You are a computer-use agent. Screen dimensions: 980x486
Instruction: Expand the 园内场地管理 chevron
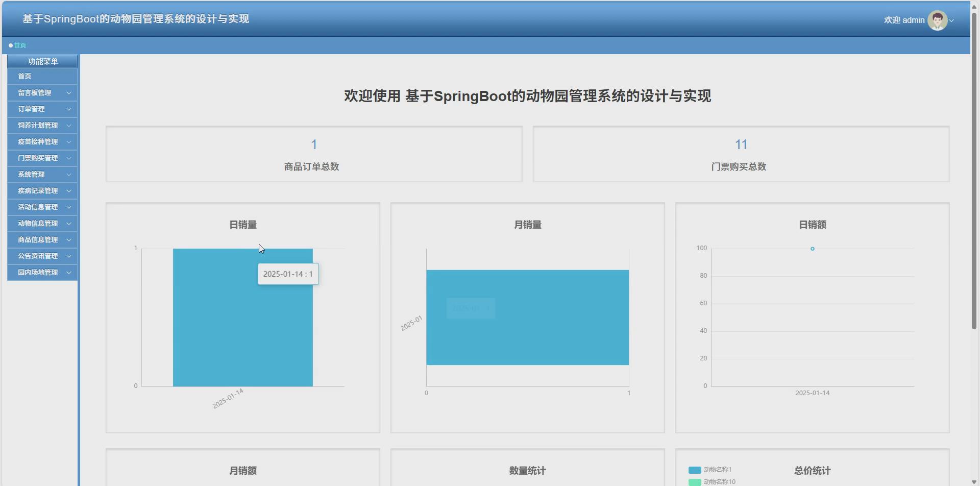click(69, 273)
